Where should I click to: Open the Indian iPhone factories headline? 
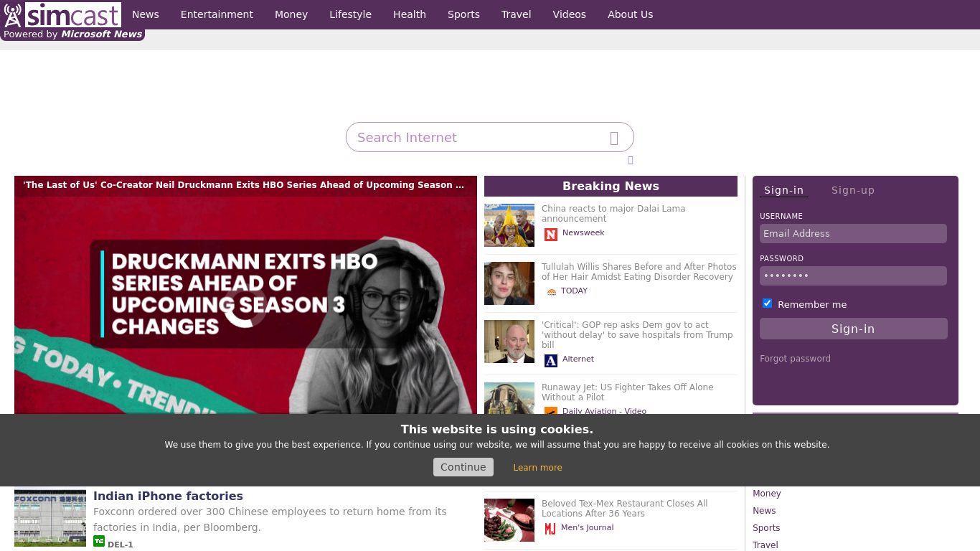coord(168,496)
